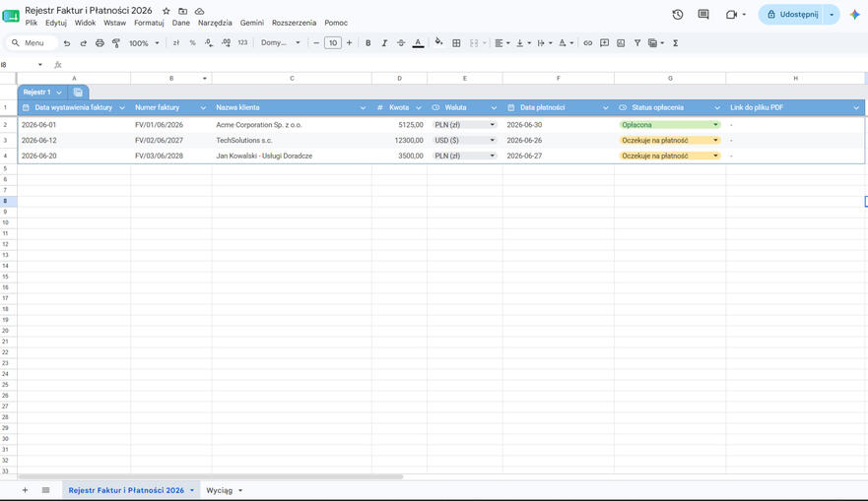868x501 pixels.
Task: Open the font family dropdown
Action: click(x=281, y=43)
